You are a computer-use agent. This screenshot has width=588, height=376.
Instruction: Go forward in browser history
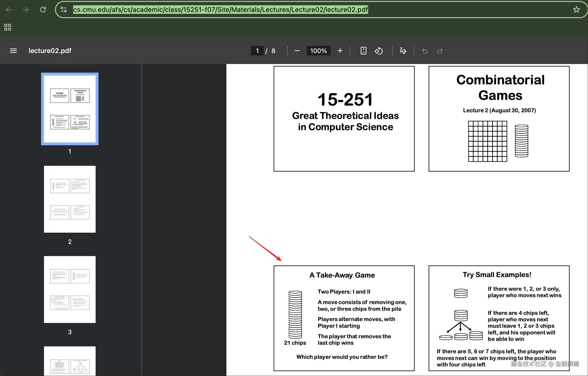pyautogui.click(x=26, y=10)
